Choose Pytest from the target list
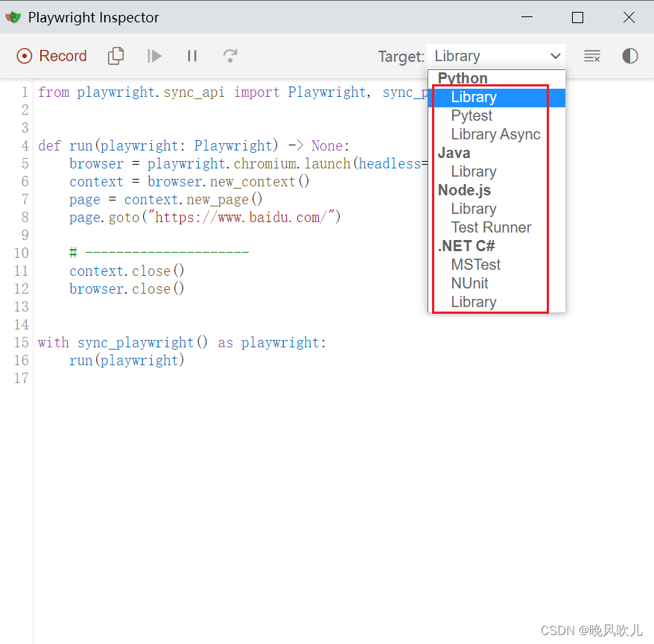Viewport: 654px width, 644px height. [497, 116]
